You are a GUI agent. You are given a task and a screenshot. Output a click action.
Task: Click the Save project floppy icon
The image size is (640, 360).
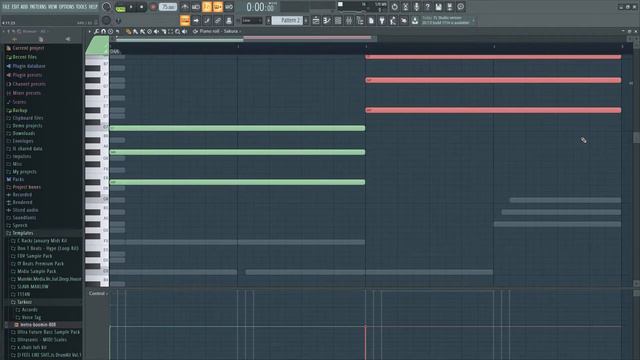[438, 7]
